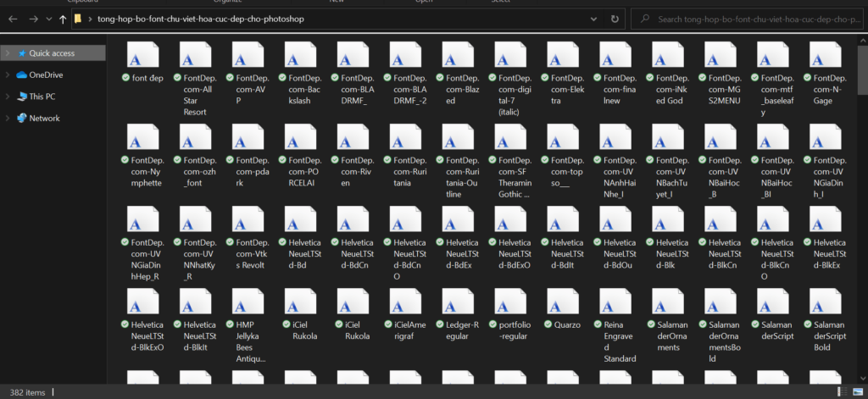
Task: Refresh the current folder view
Action: click(615, 19)
